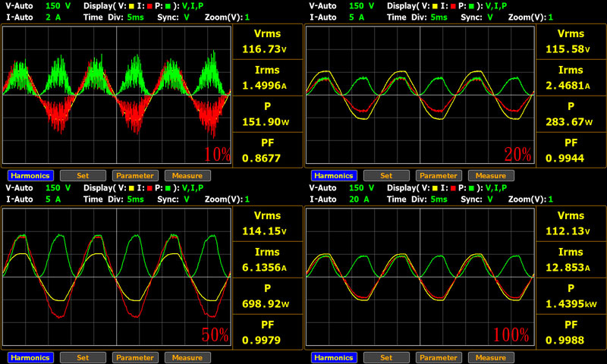Select power reading 1.4395kW
The height and width of the screenshot is (364, 607).
click(571, 303)
